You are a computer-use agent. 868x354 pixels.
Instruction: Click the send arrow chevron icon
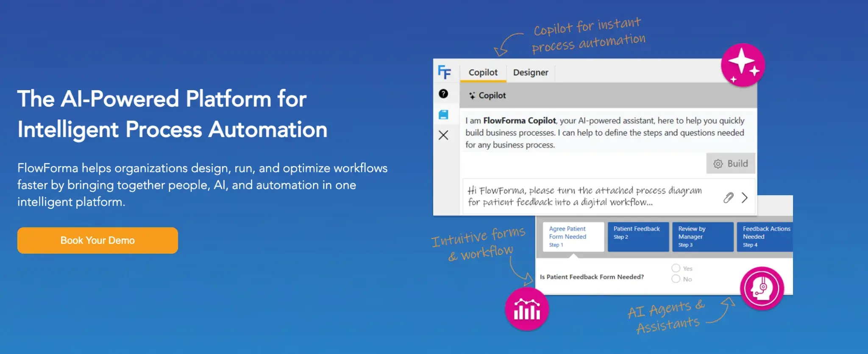pos(745,197)
